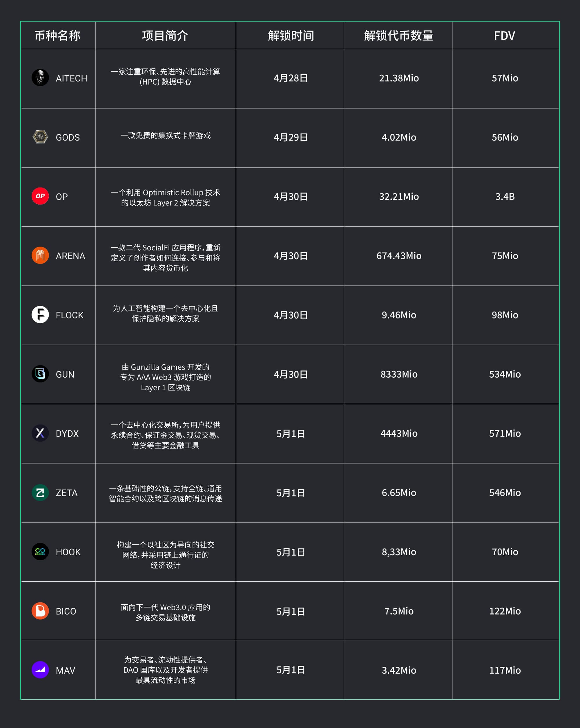
Task: Click the 解锁时间 column header
Action: click(x=291, y=35)
